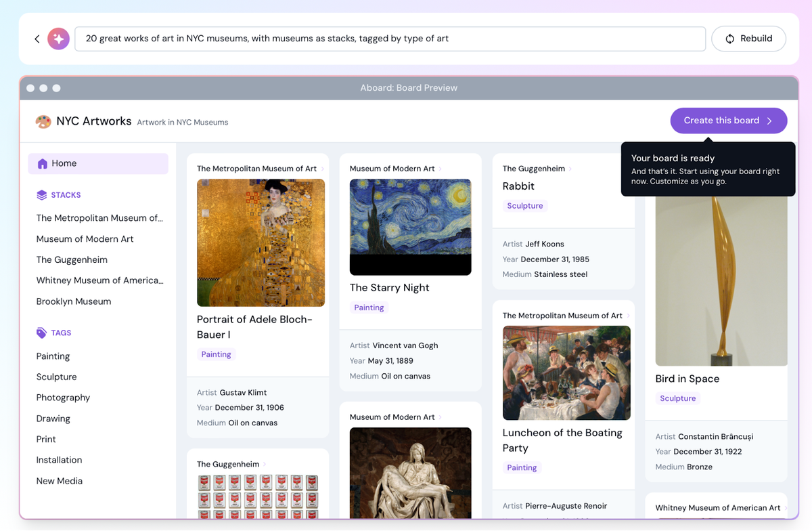This screenshot has height=531, width=812.
Task: Select the Sculpture tag in the sidebar
Action: click(x=56, y=377)
